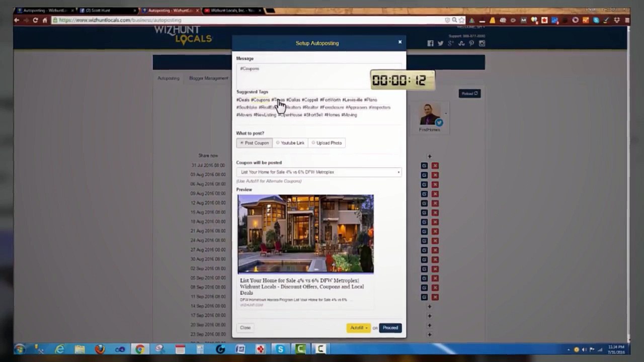
Task: Add the #ShortSell suggested tag
Action: [x=313, y=115]
